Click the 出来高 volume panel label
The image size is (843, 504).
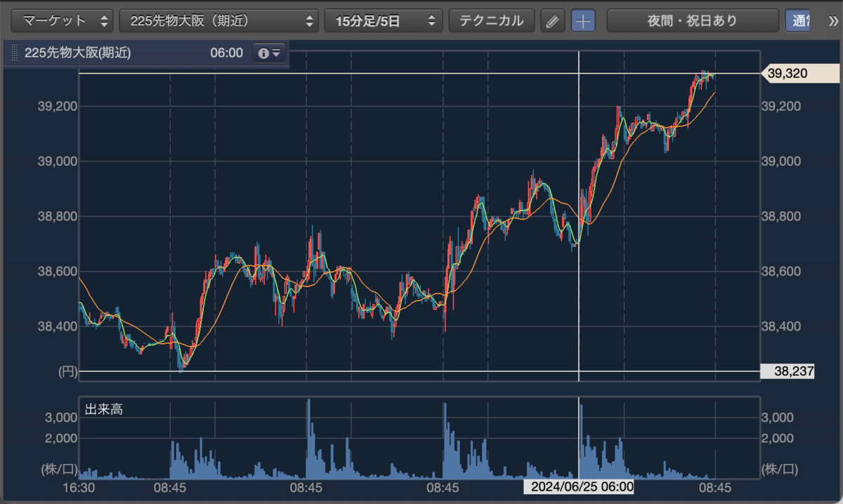tap(104, 409)
